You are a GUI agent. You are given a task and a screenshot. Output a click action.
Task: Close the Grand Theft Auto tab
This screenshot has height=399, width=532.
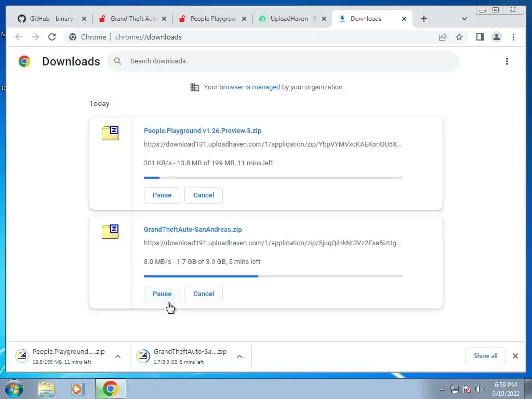pyautogui.click(x=164, y=19)
